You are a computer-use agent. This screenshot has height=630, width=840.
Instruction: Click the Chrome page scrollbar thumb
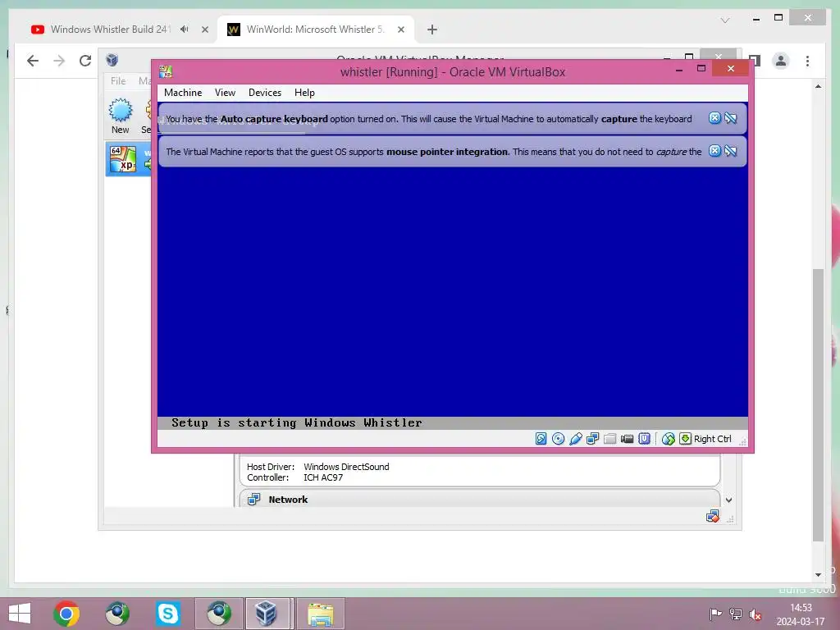pyautogui.click(x=818, y=404)
